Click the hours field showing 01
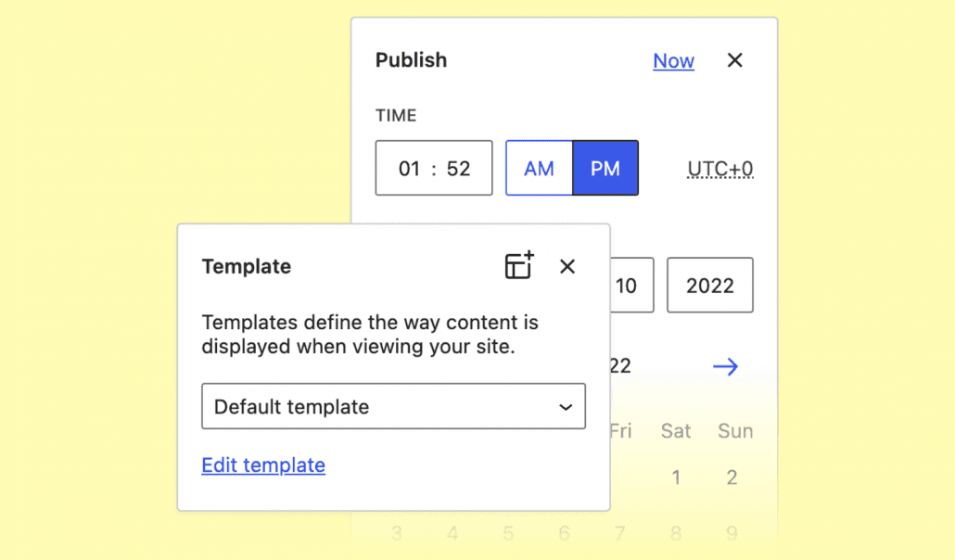This screenshot has width=955, height=560. click(x=410, y=169)
